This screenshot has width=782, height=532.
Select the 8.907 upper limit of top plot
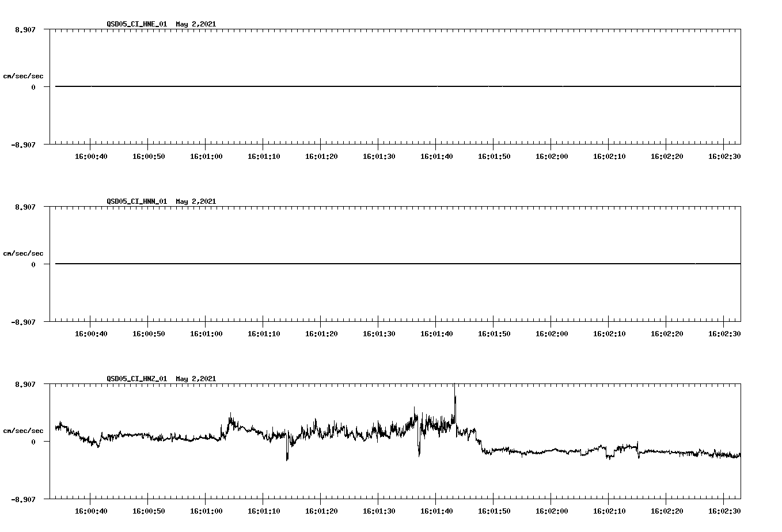pyautogui.click(x=25, y=28)
